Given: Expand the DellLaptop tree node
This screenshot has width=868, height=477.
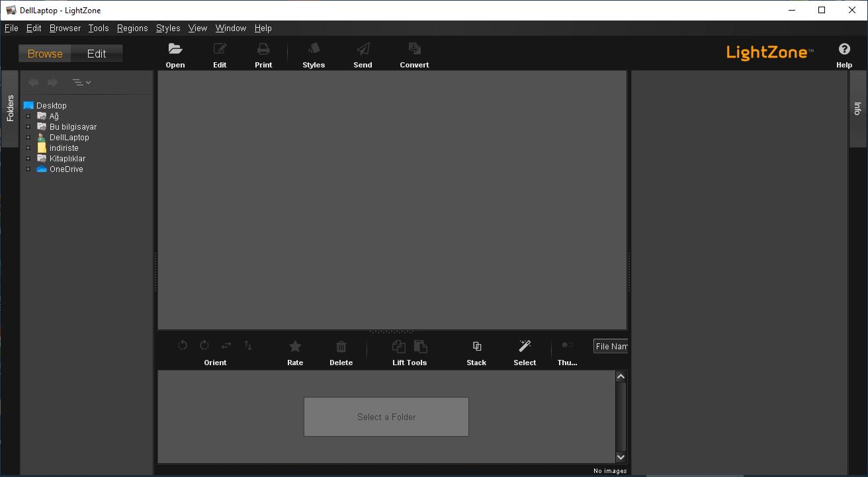Looking at the screenshot, I should (28, 138).
